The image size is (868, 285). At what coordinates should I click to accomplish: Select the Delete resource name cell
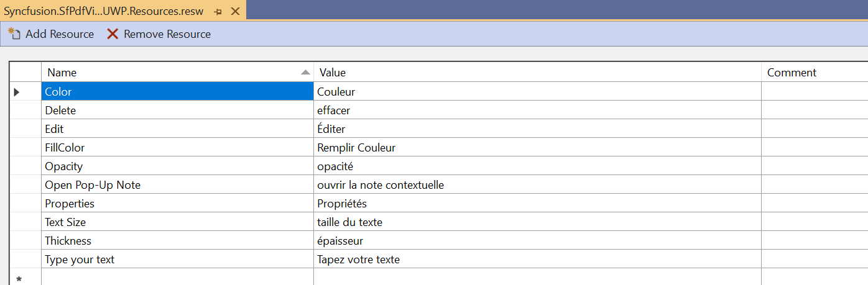[177, 110]
